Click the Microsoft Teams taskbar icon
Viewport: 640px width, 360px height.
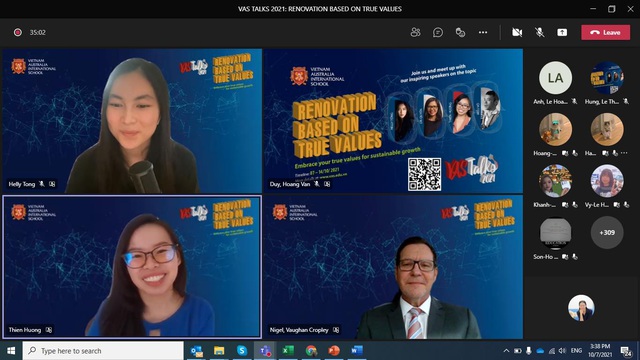pos(265,351)
